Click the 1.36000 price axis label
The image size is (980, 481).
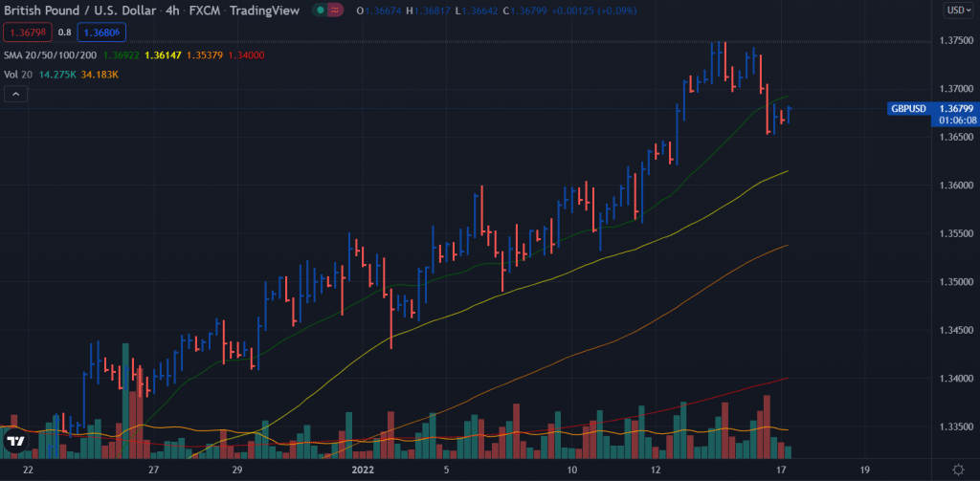(x=955, y=186)
